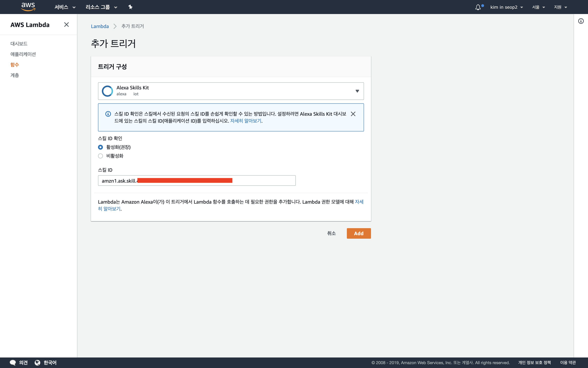Open the notifications bell
The width and height of the screenshot is (588, 368).
point(478,7)
